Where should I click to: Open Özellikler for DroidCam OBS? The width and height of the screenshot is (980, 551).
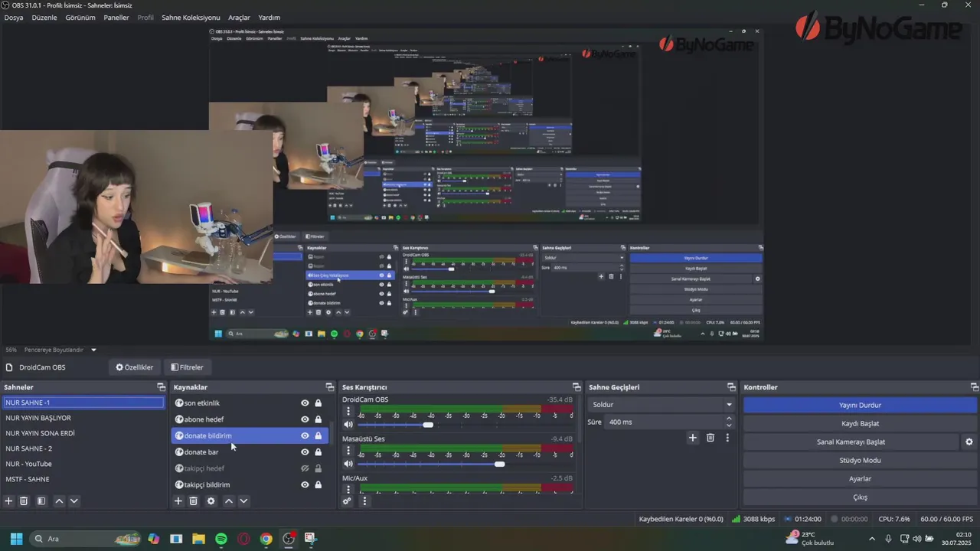(135, 367)
